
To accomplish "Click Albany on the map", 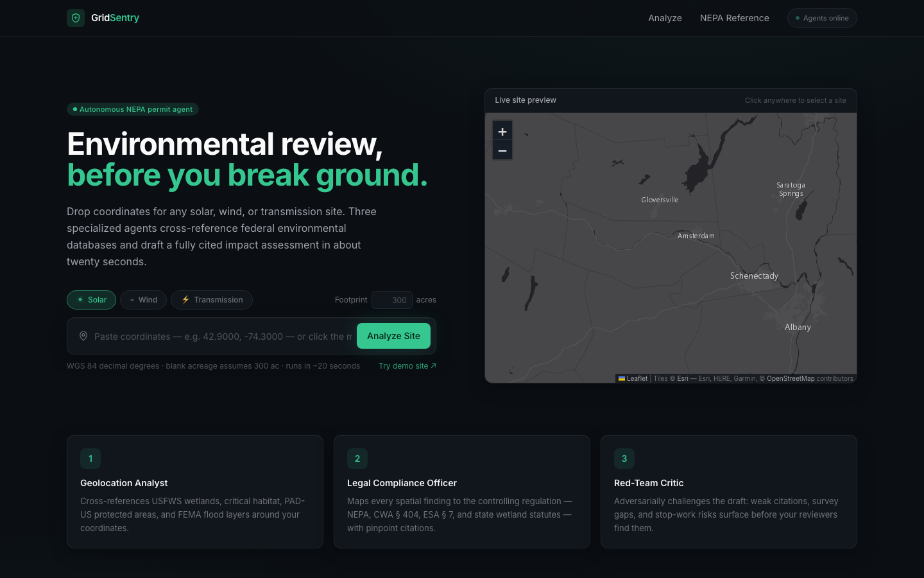I will 798,328.
